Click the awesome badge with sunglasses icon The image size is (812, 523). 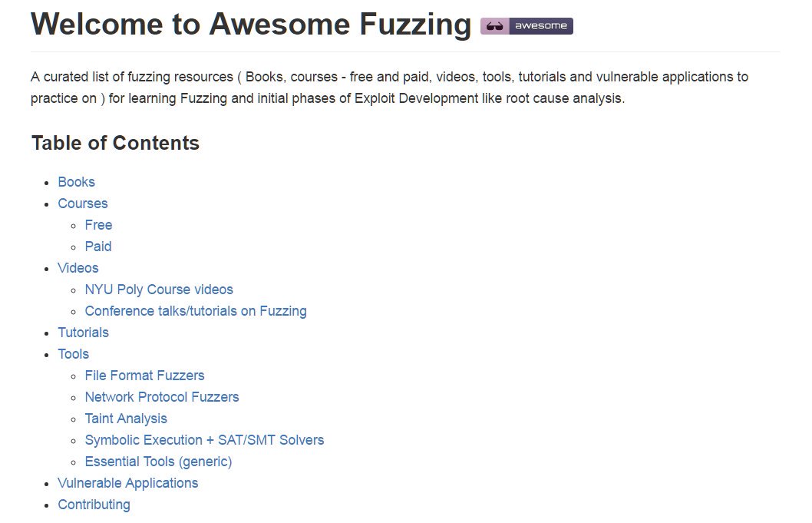click(526, 26)
